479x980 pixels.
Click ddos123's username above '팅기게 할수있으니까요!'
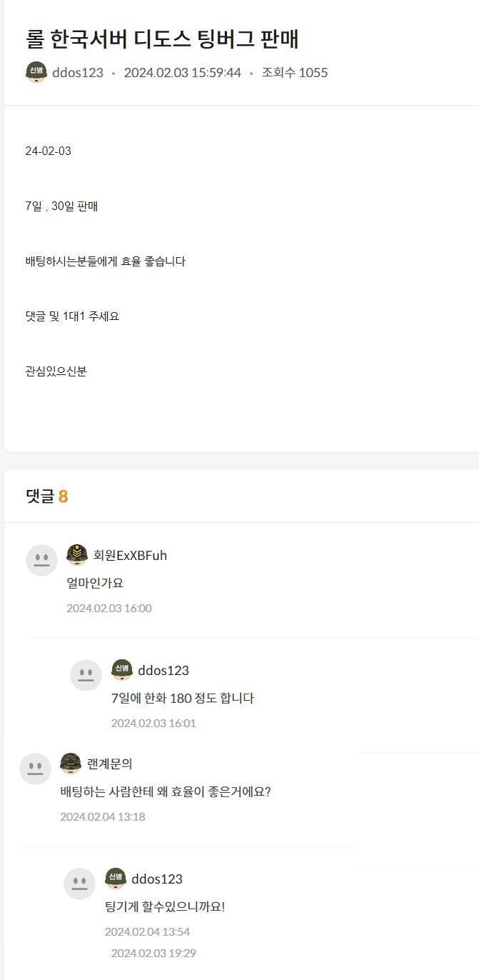click(x=157, y=879)
